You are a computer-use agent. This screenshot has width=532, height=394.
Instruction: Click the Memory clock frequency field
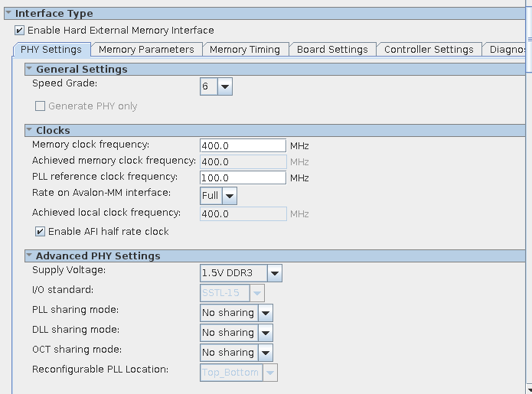(x=243, y=145)
